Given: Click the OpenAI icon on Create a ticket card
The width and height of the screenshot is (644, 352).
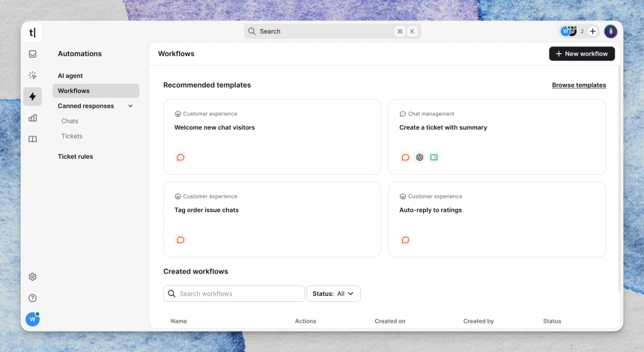Looking at the screenshot, I should coord(419,157).
